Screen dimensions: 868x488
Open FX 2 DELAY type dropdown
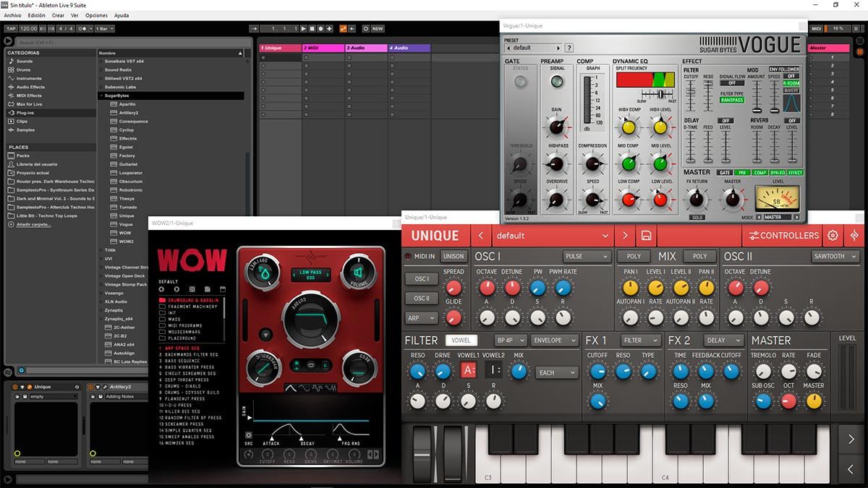pos(724,341)
